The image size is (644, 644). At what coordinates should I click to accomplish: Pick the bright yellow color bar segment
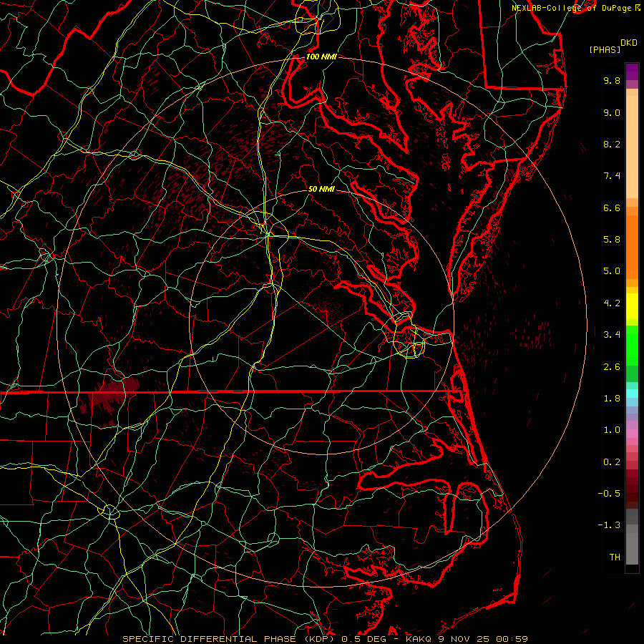pos(632,306)
